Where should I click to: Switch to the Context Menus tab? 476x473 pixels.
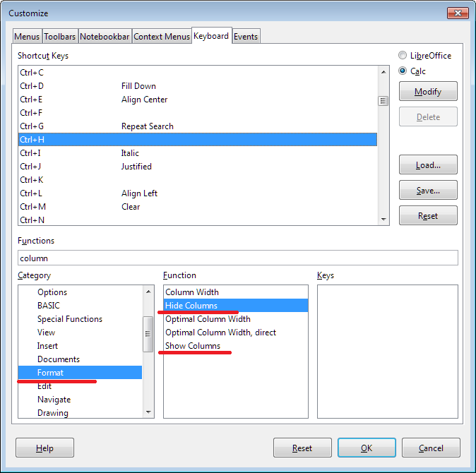click(161, 37)
